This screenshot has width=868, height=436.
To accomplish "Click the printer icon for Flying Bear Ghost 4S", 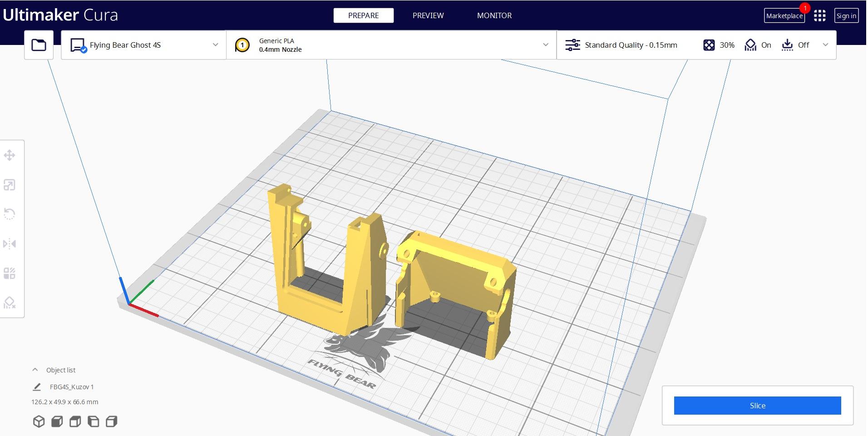I will 78,45.
